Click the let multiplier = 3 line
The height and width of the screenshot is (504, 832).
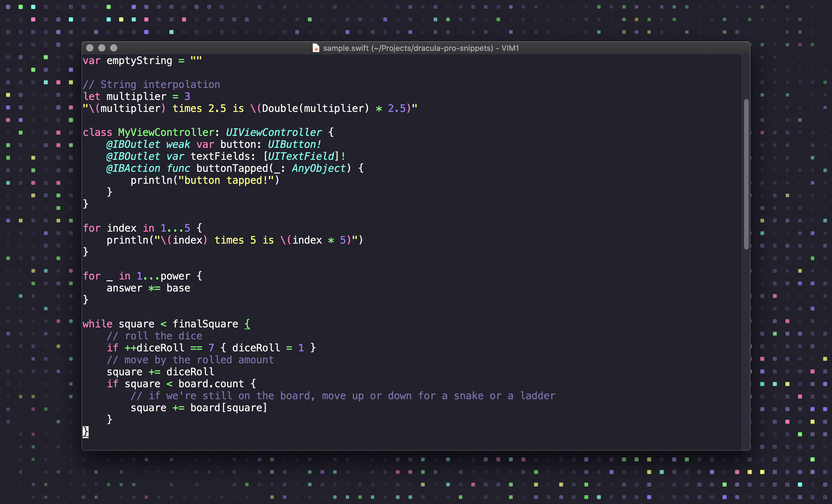(x=137, y=96)
